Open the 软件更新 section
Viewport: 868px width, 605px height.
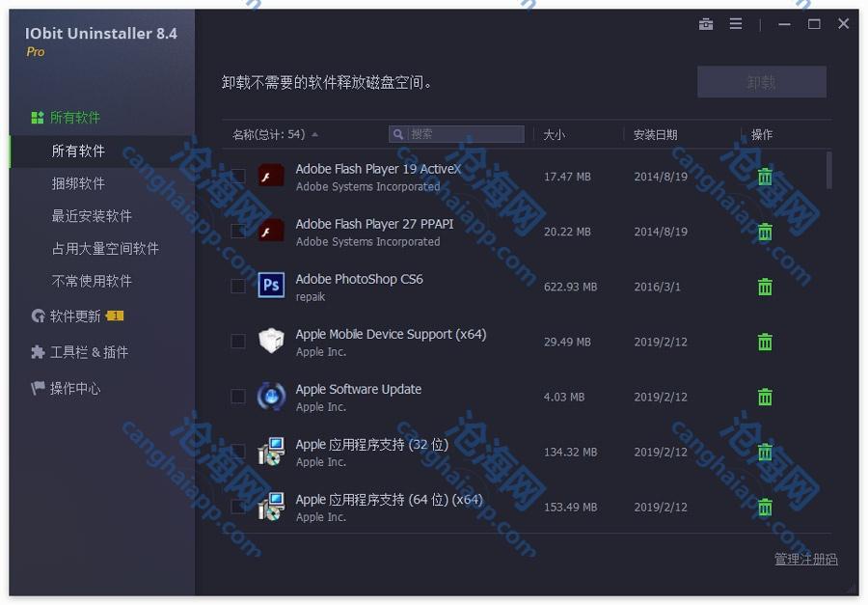[75, 316]
